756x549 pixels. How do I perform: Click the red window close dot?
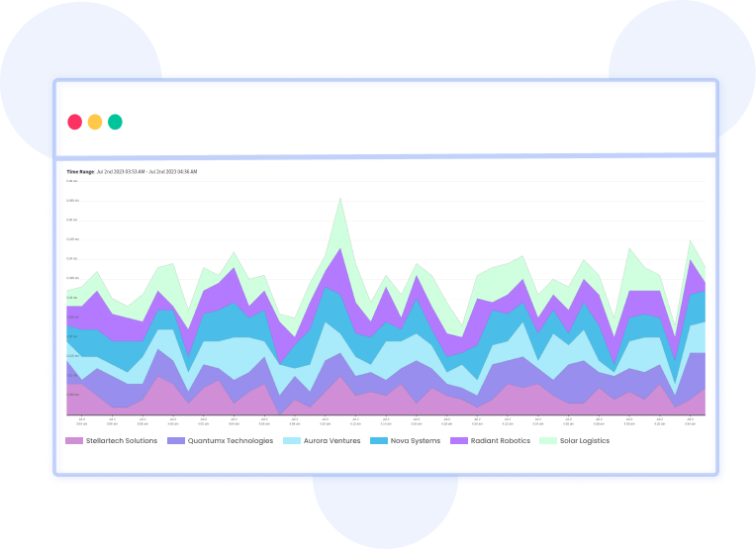tap(75, 122)
